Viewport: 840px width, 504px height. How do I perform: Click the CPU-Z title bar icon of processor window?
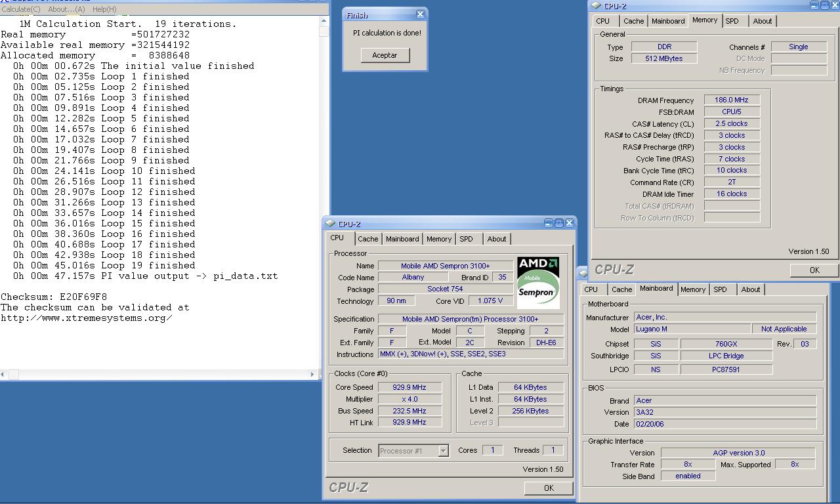pyautogui.click(x=330, y=223)
